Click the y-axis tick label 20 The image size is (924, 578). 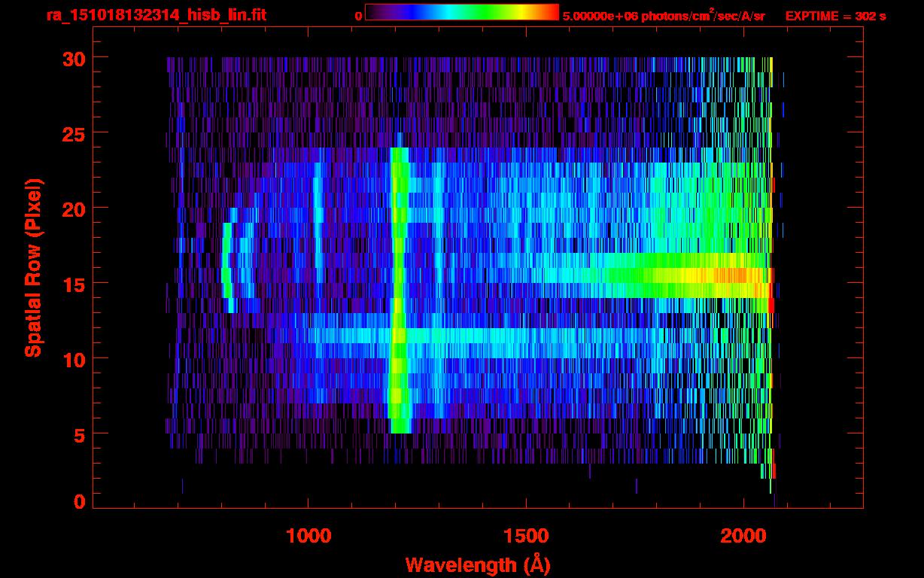coord(74,208)
